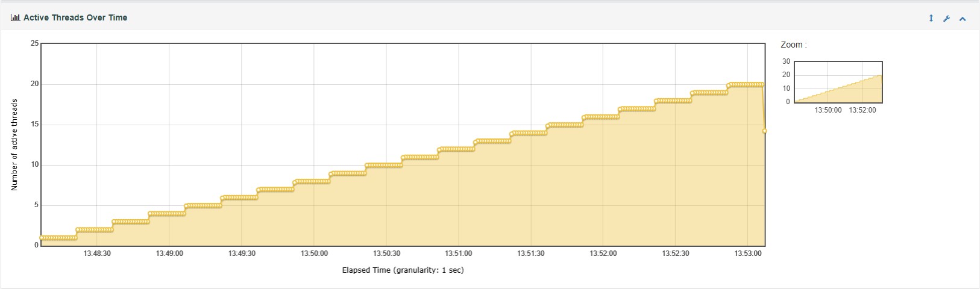The height and width of the screenshot is (289, 980).
Task: Click the plateau at 20 active threads
Action: (746, 84)
